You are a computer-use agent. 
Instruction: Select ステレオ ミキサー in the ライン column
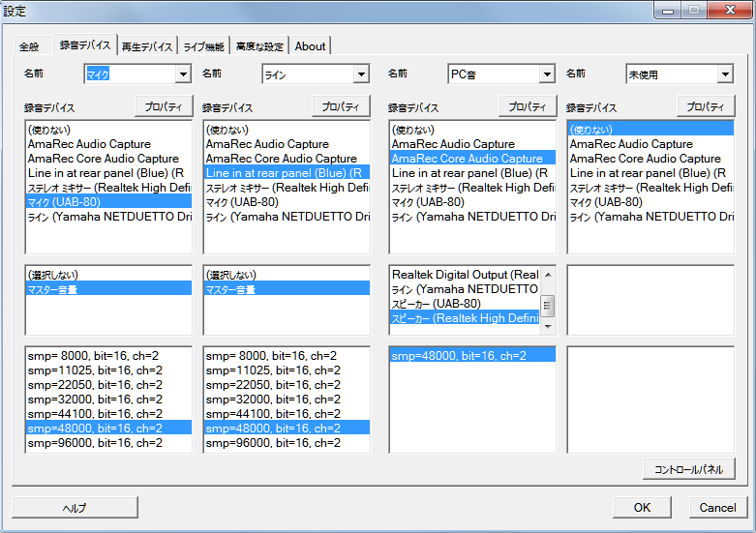point(287,188)
